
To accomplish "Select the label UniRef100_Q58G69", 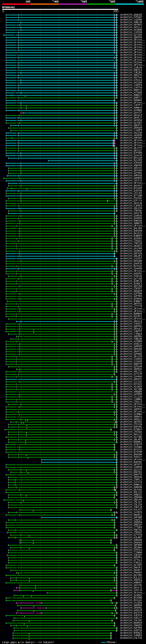I will tap(131, 128).
